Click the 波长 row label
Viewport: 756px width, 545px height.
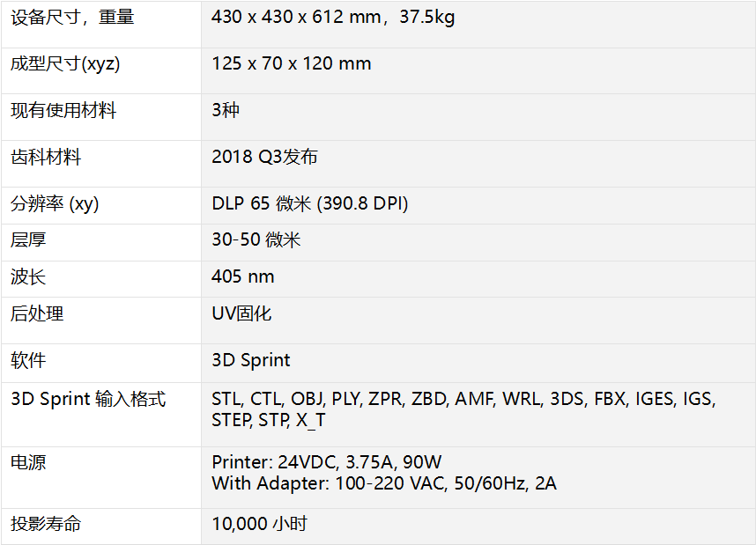[28, 277]
